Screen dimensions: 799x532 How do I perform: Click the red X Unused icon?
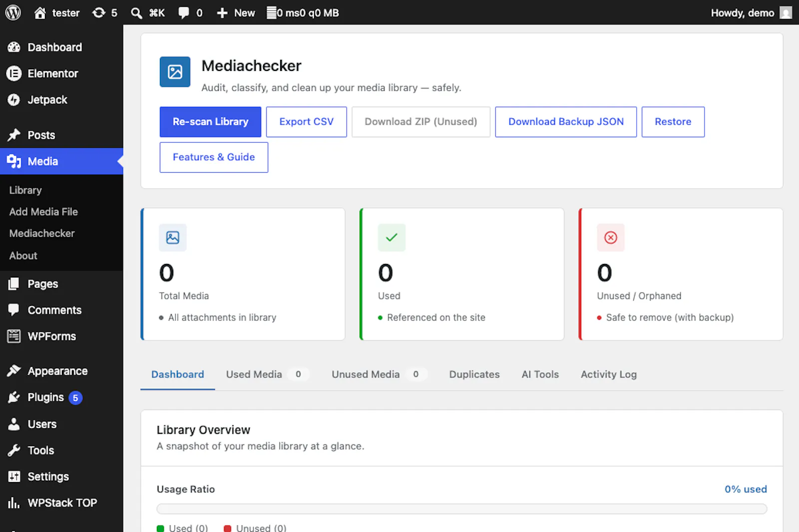pyautogui.click(x=611, y=238)
